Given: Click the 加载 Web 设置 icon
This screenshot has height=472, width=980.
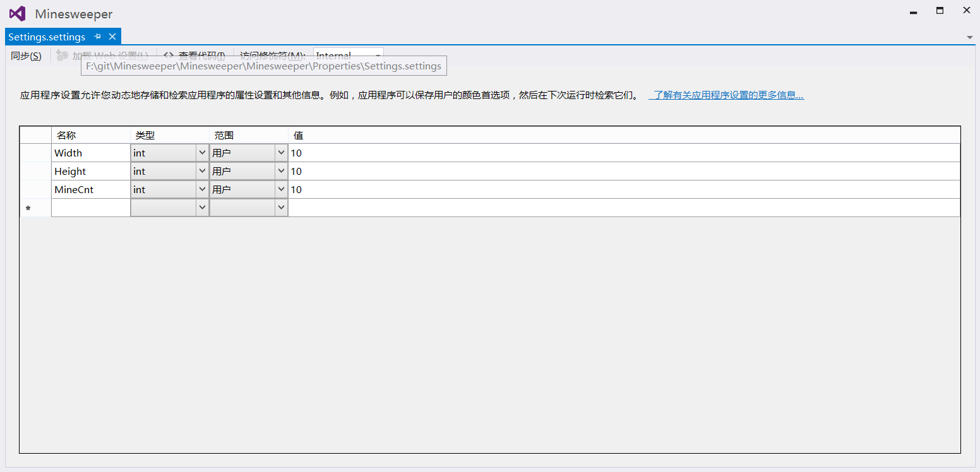Looking at the screenshot, I should [62, 56].
